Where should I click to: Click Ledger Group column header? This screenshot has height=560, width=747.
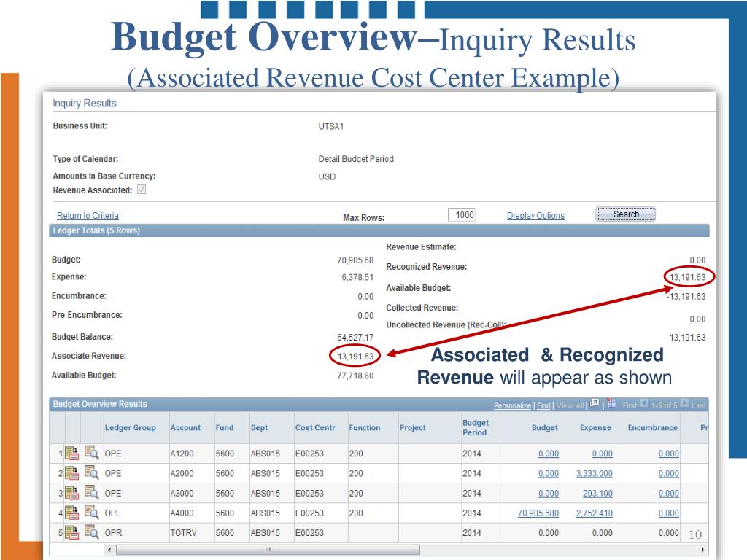(x=130, y=427)
